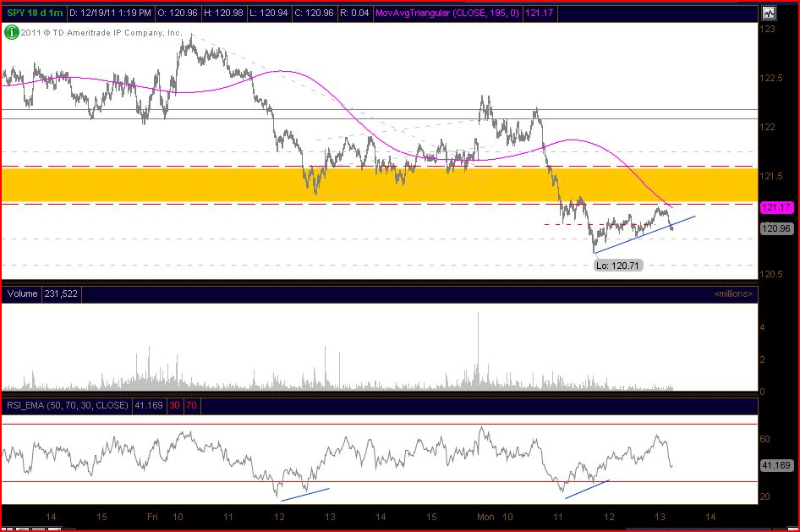Viewport: 800px width, 532px height.
Task: Click the 60 label on RSI axis
Action: (764, 439)
